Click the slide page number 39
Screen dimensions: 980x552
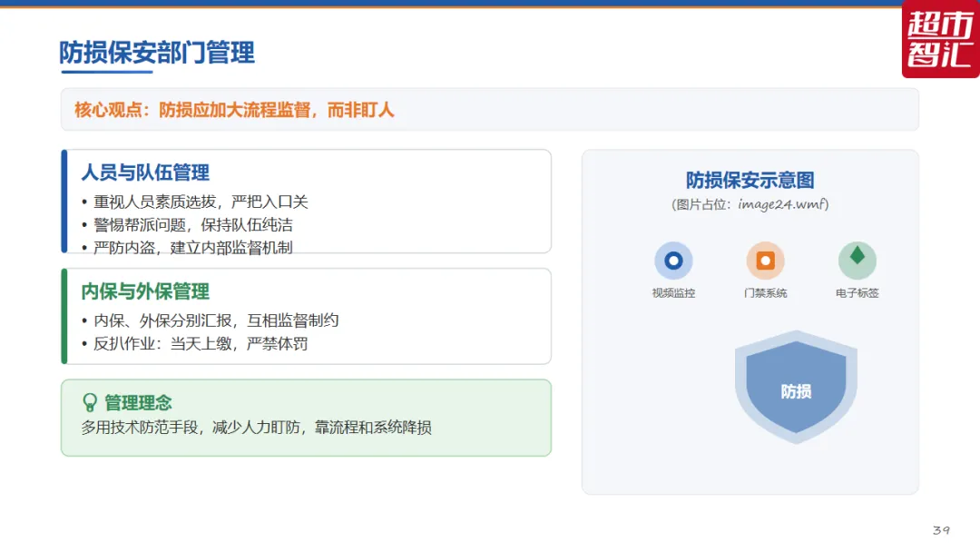pyautogui.click(x=941, y=530)
